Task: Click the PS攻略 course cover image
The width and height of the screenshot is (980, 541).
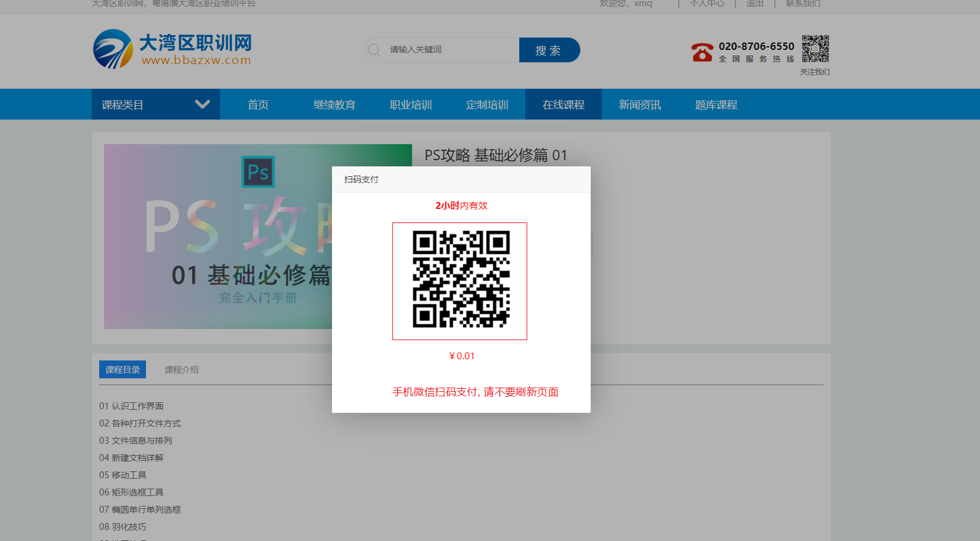Action: (x=218, y=237)
